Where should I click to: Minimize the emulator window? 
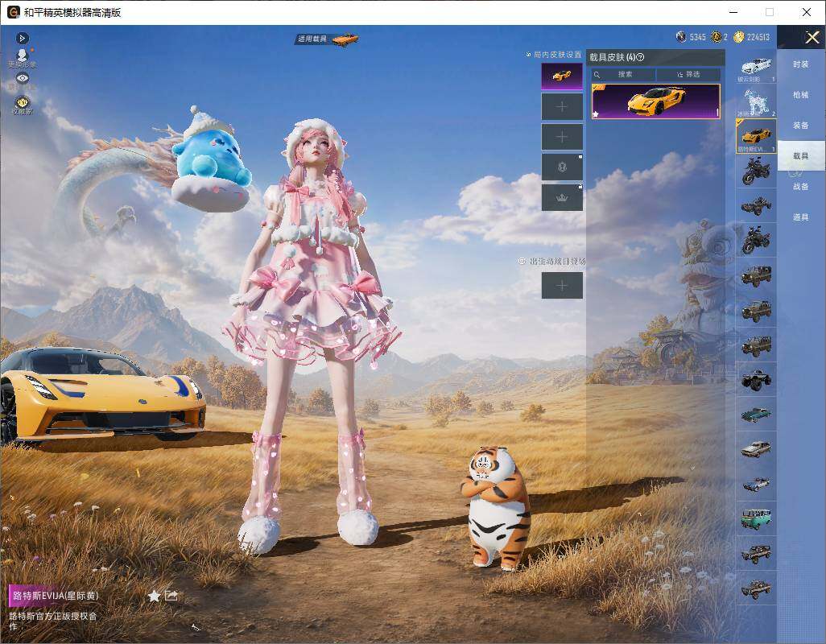point(733,12)
